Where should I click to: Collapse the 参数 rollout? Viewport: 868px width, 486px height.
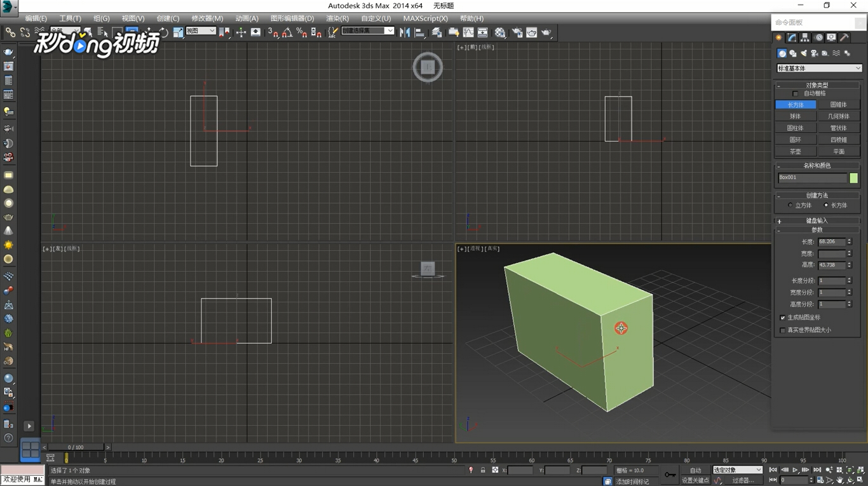pyautogui.click(x=817, y=229)
